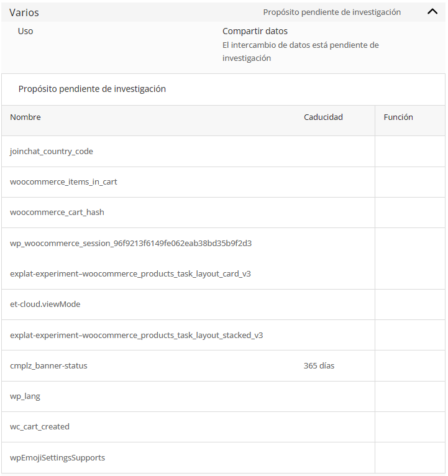448x476 pixels.
Task: Click the Función column header
Action: 398,117
